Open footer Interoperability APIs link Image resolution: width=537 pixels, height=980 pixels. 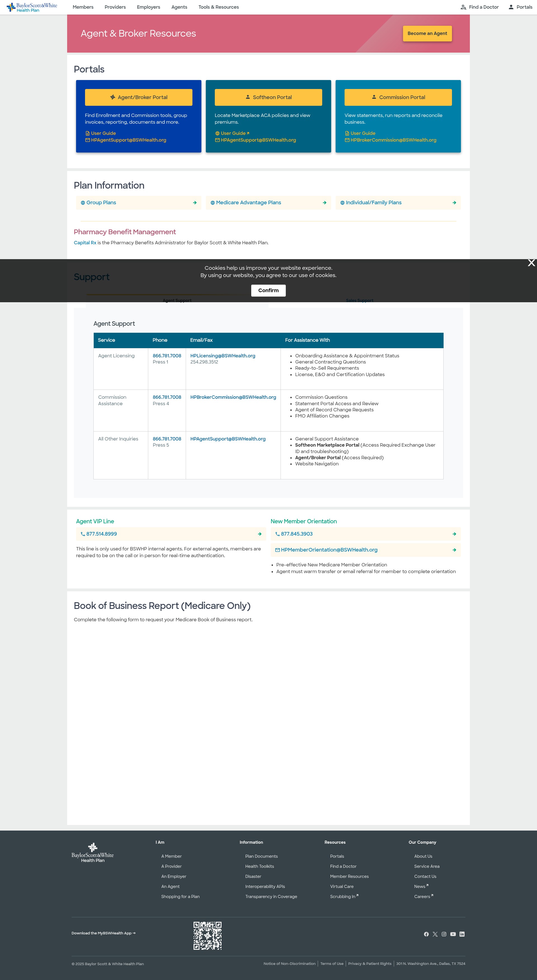265,887
